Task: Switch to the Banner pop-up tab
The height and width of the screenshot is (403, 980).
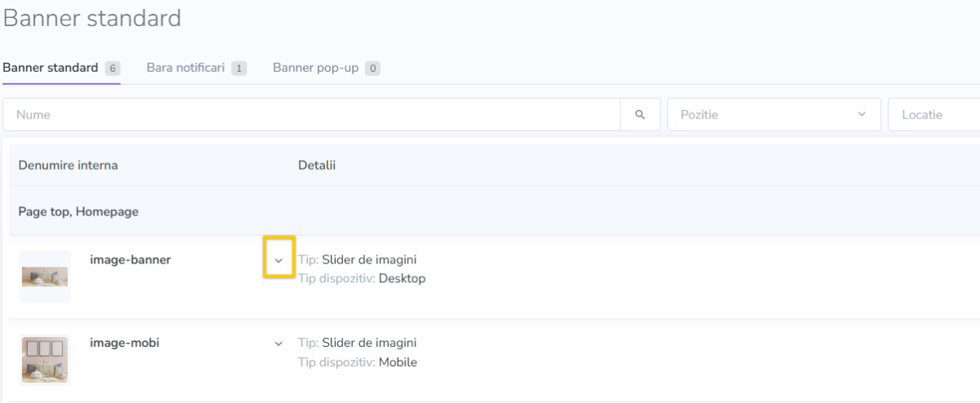Action: pos(327,68)
